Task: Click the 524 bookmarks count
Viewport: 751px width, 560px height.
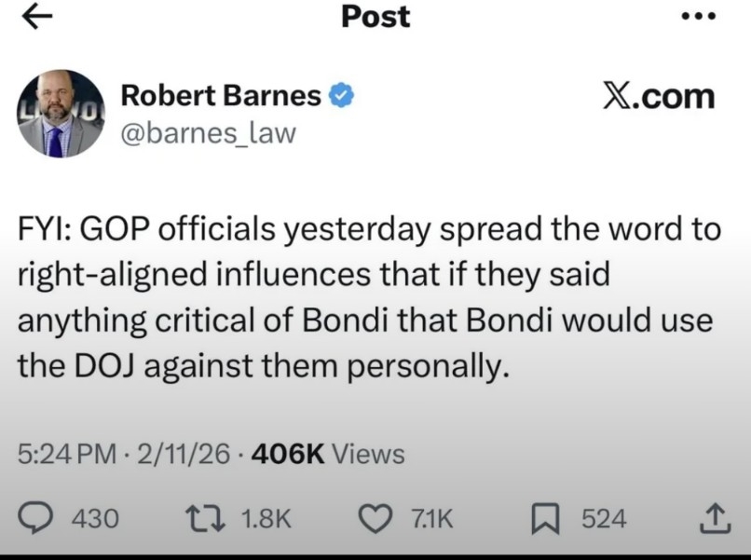Action: 604,518
